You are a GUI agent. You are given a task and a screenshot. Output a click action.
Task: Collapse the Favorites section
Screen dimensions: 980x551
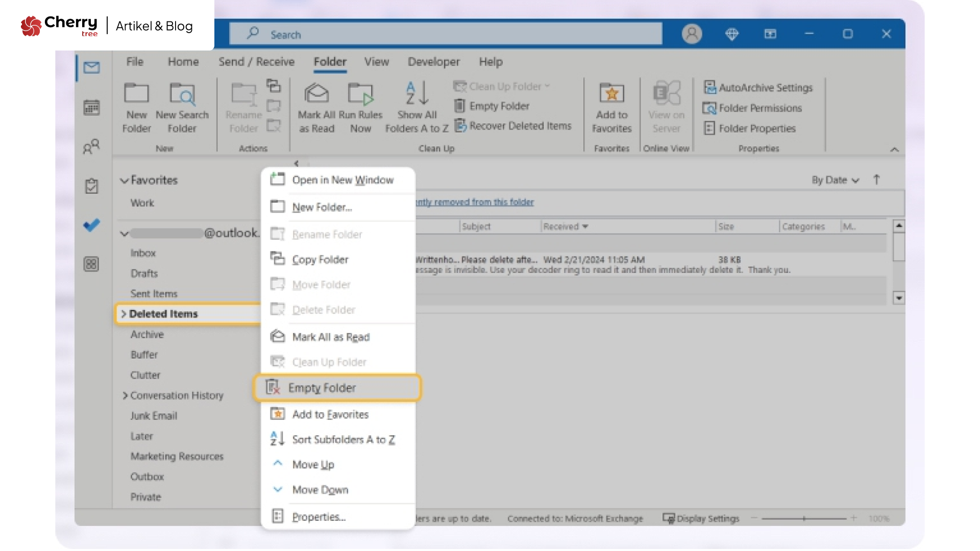pos(124,181)
